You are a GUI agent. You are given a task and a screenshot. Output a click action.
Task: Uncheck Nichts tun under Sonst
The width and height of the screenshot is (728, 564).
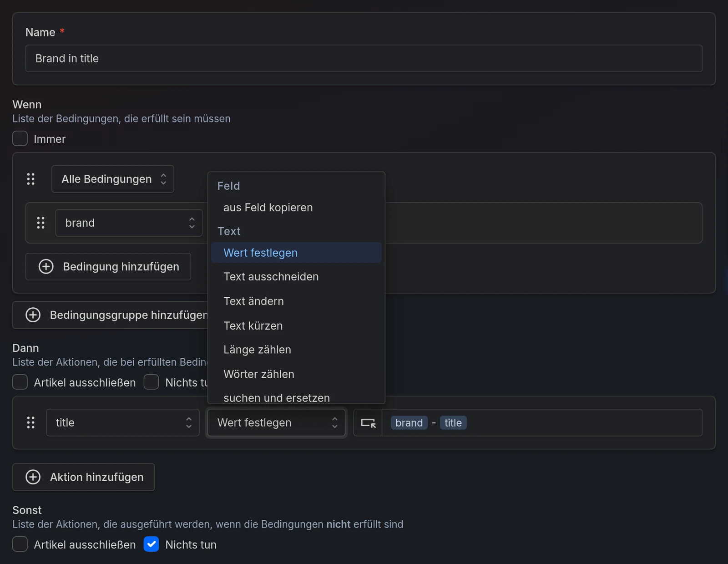pyautogui.click(x=152, y=544)
